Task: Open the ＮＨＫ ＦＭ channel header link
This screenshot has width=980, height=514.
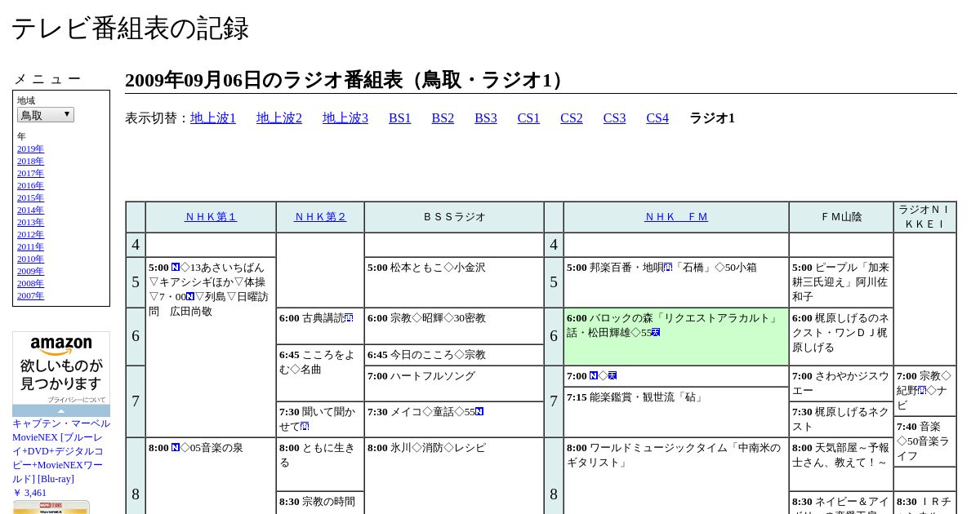Action: click(676, 217)
